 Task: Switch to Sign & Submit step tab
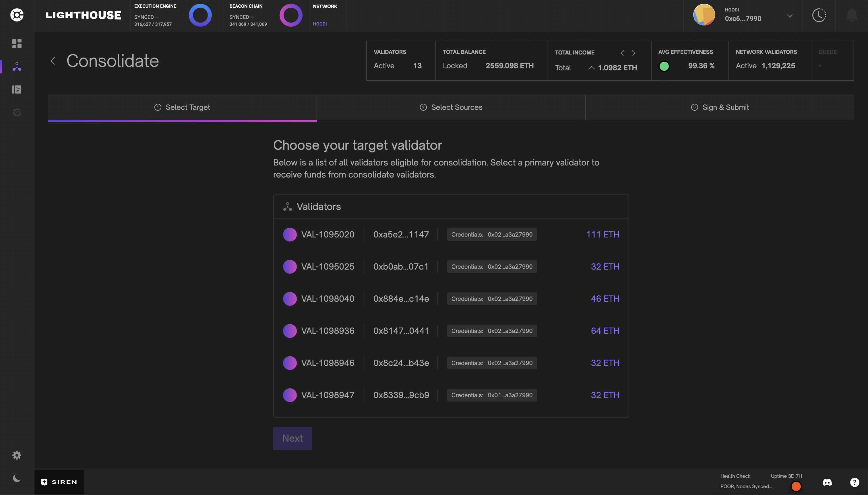[x=720, y=108]
